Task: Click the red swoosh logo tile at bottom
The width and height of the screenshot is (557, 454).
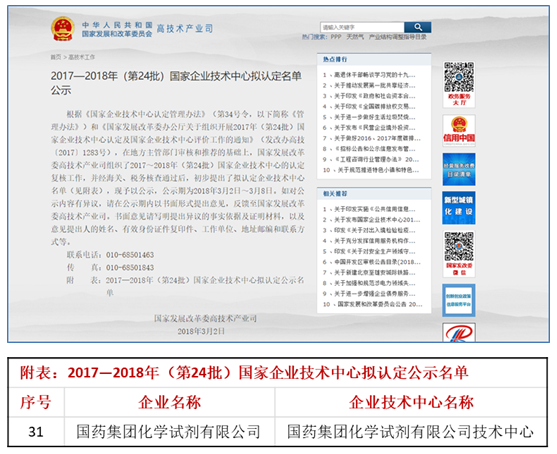Action: tap(459, 332)
